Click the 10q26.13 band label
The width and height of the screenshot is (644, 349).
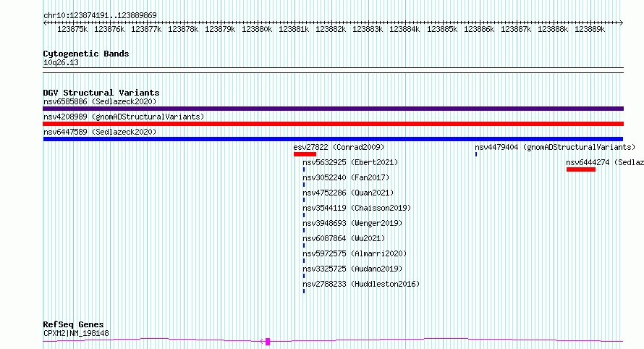coord(61,62)
